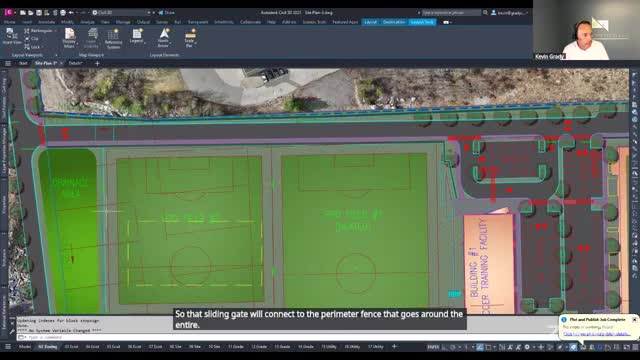
Task: Switch to the 08 Site layout tab
Action: pos(175,347)
